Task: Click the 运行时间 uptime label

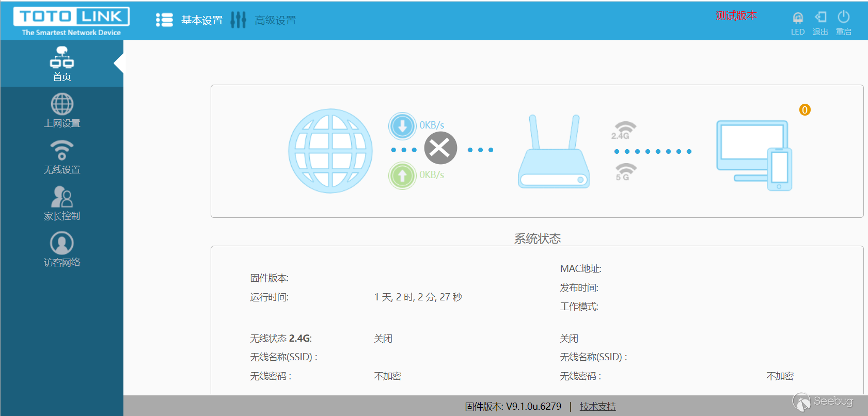Action: point(270,297)
